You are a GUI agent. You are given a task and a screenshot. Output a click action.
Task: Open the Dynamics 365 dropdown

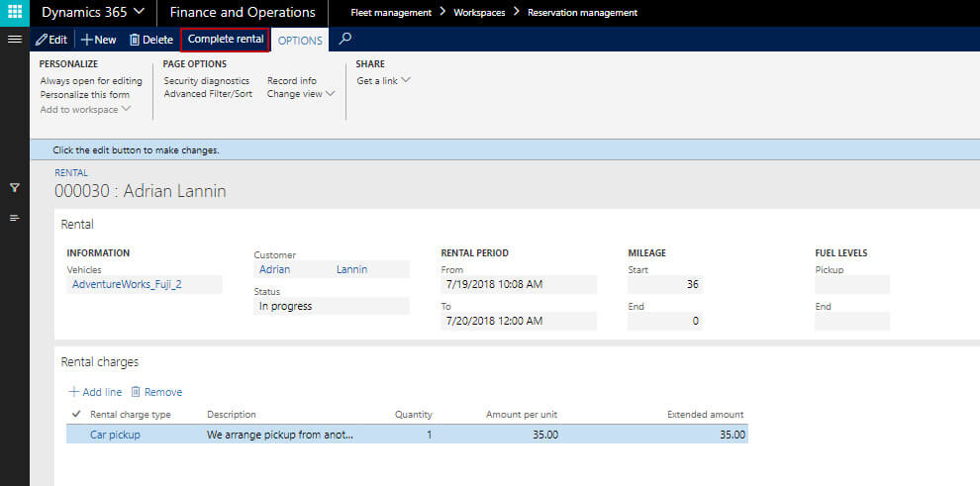click(93, 13)
